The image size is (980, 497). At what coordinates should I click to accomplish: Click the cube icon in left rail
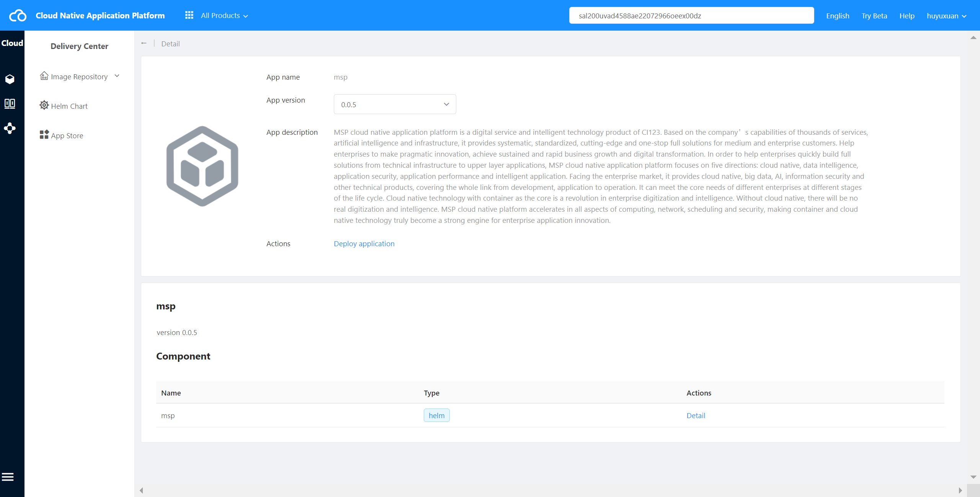[10, 79]
